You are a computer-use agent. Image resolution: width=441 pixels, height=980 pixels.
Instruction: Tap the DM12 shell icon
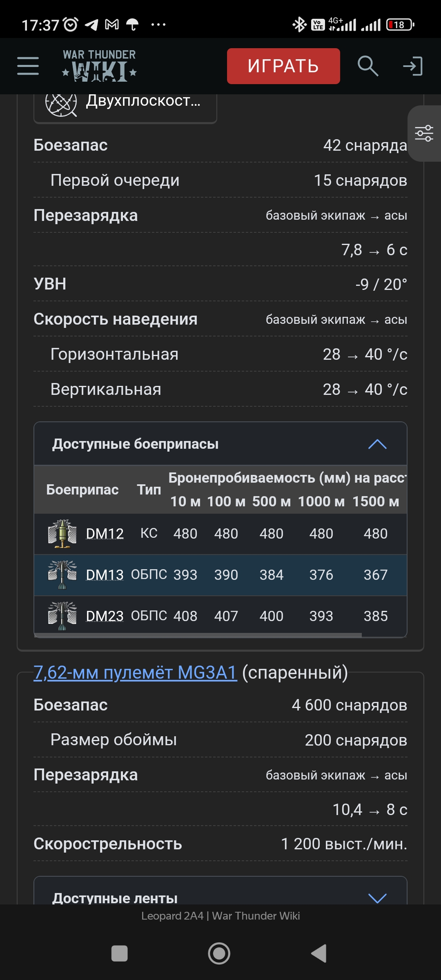pyautogui.click(x=62, y=533)
